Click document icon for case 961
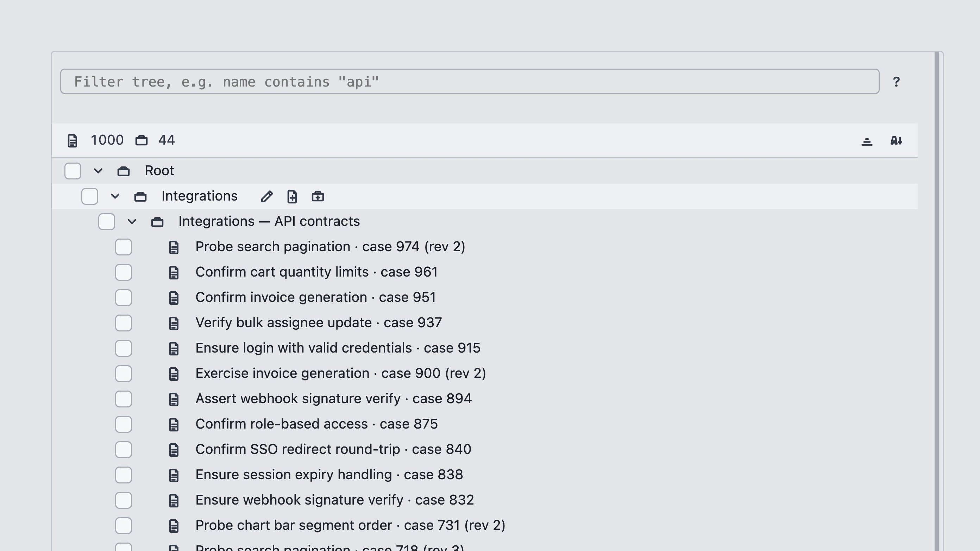980x551 pixels. (x=174, y=273)
